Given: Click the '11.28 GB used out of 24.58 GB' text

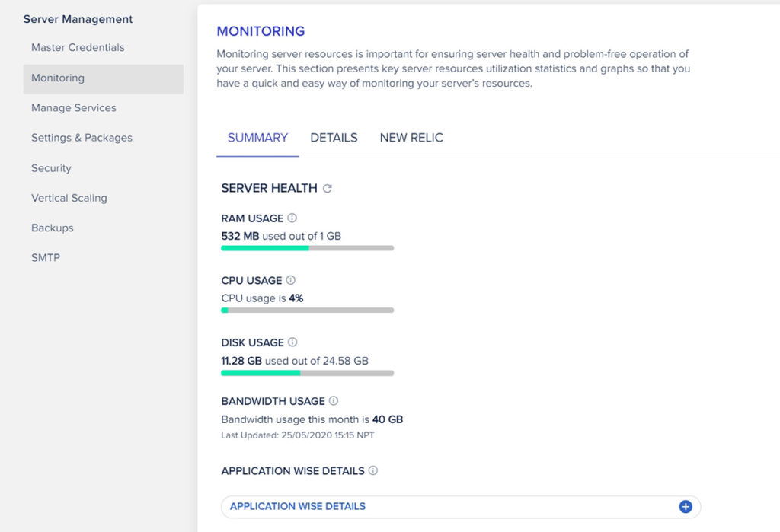Looking at the screenshot, I should click(x=295, y=361).
